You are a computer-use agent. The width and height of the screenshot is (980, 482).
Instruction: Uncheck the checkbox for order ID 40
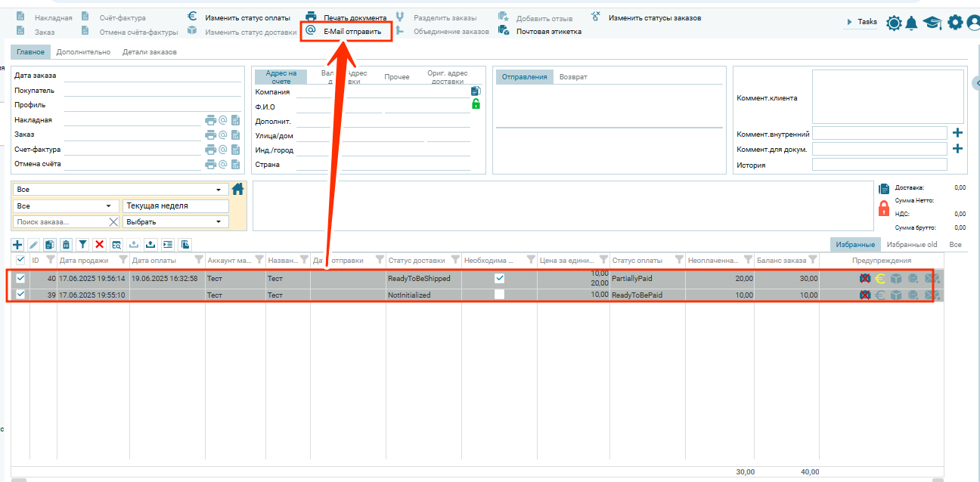pos(20,278)
